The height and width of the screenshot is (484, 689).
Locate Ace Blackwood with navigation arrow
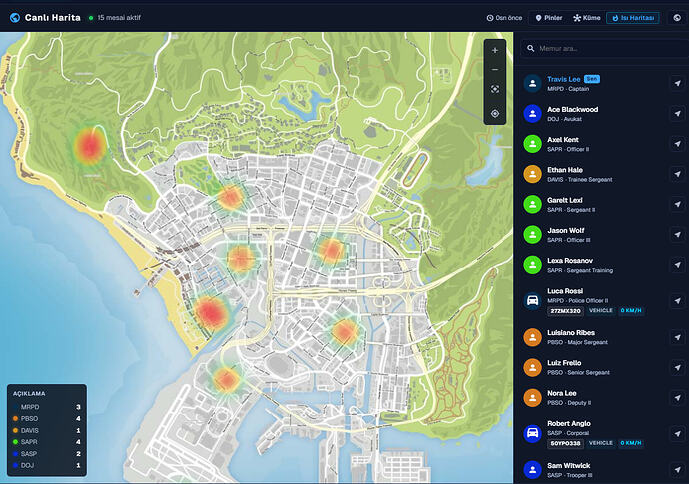[677, 113]
